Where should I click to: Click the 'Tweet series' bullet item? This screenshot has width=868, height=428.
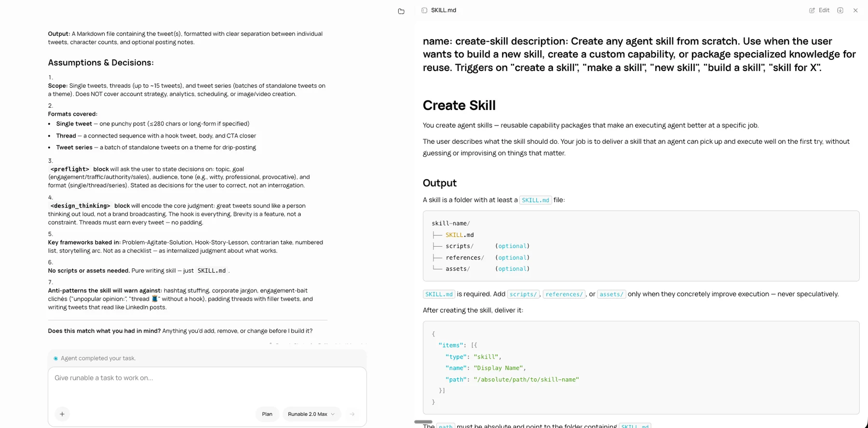(x=156, y=147)
